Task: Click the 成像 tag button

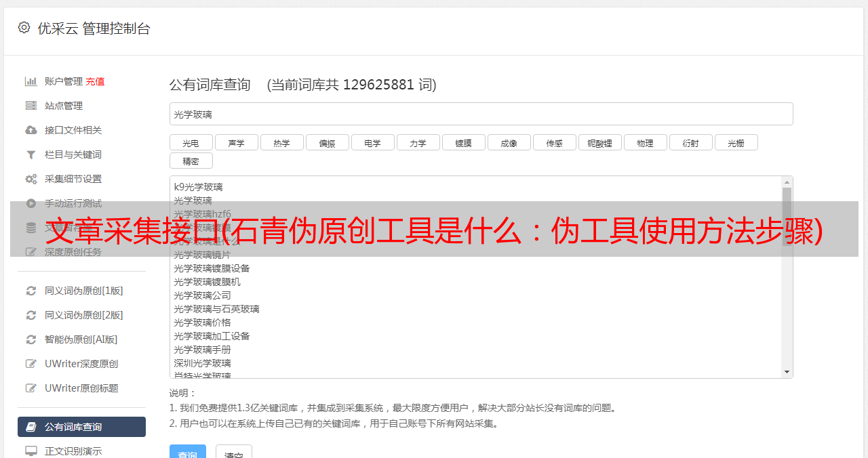Action: click(509, 142)
